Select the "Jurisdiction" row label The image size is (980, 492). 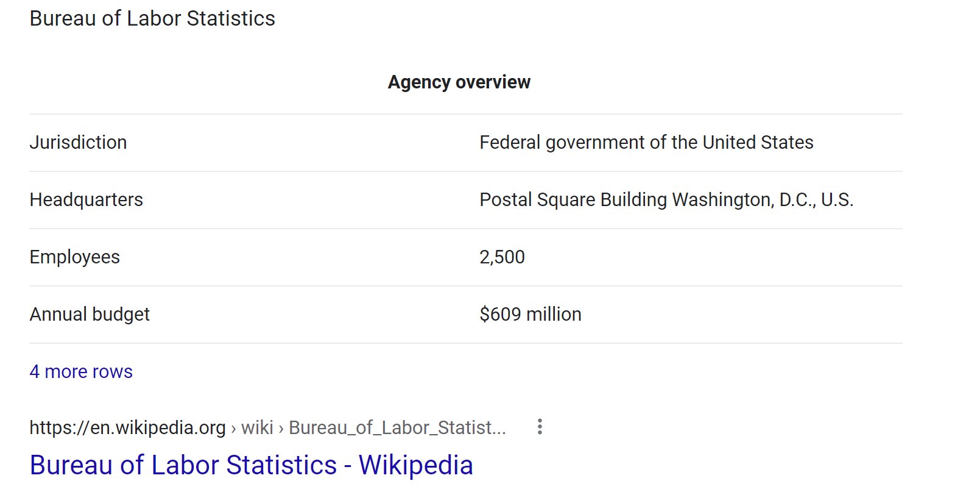click(x=78, y=142)
